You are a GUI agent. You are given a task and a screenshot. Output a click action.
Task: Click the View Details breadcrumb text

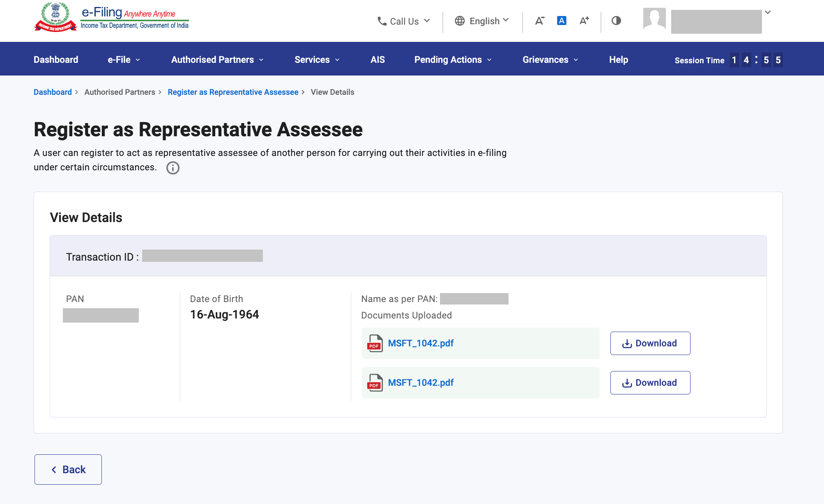coord(332,92)
